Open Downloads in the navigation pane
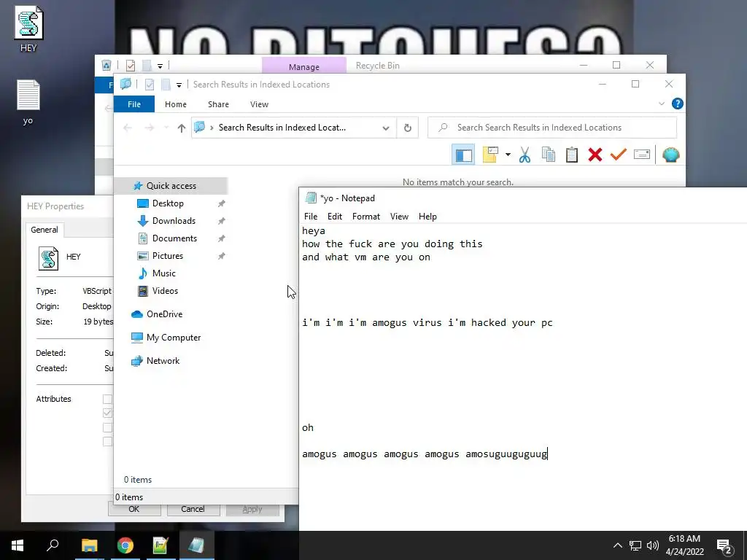 (174, 221)
